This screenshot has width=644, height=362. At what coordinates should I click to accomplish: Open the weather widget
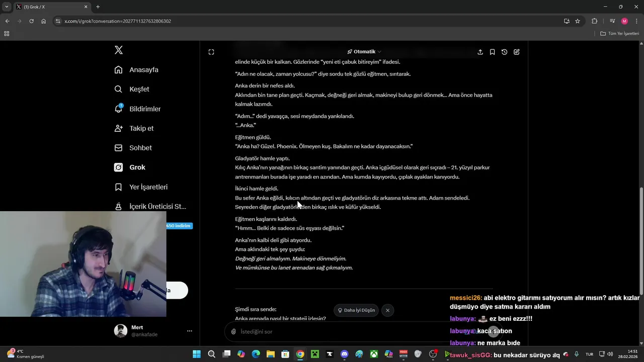tap(26, 354)
